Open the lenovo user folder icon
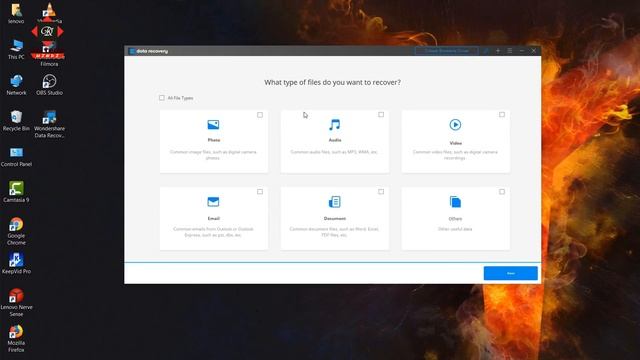640x360 pixels. pos(16,10)
